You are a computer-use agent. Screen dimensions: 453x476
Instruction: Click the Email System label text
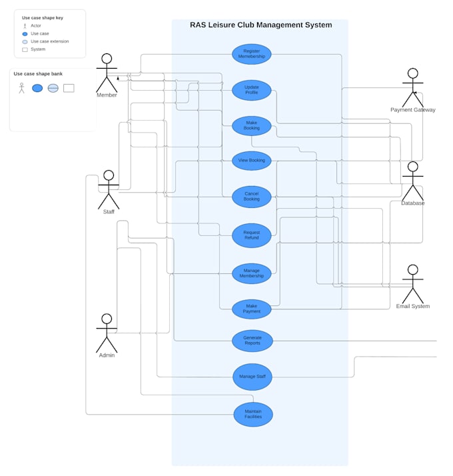pyautogui.click(x=413, y=306)
